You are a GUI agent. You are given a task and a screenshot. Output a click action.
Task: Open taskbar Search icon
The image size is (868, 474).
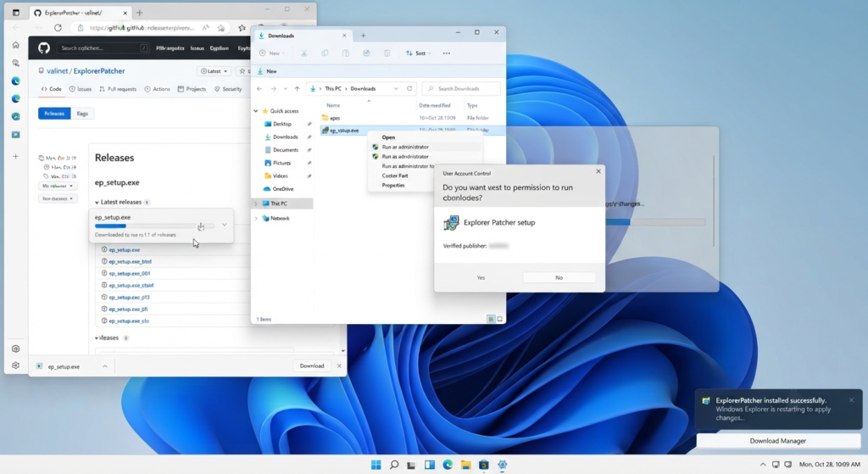coord(393,465)
